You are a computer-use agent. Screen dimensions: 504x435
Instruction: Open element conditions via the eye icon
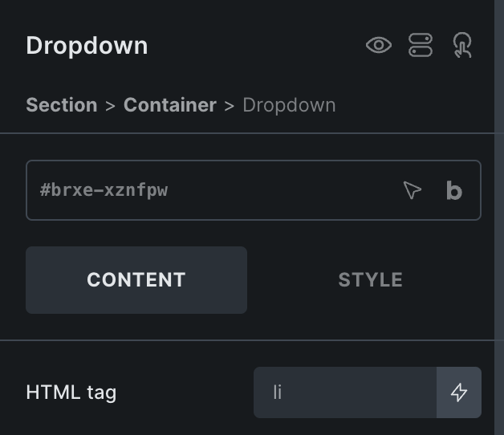click(379, 45)
